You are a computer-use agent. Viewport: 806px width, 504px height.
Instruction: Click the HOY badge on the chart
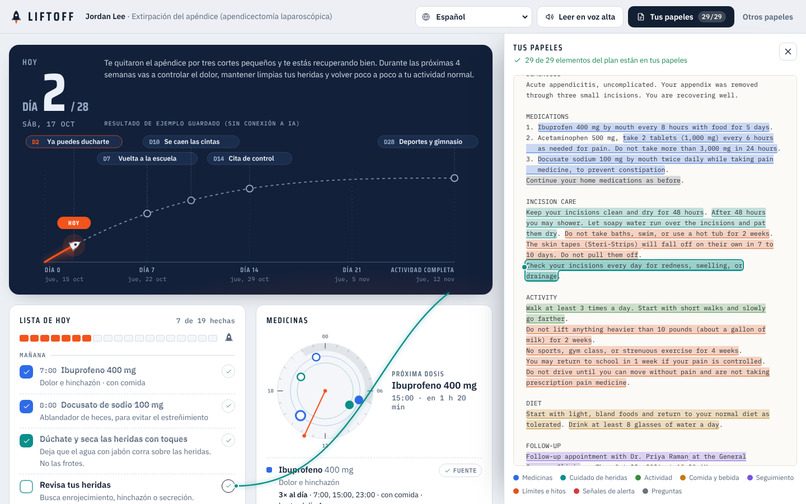pyautogui.click(x=74, y=223)
